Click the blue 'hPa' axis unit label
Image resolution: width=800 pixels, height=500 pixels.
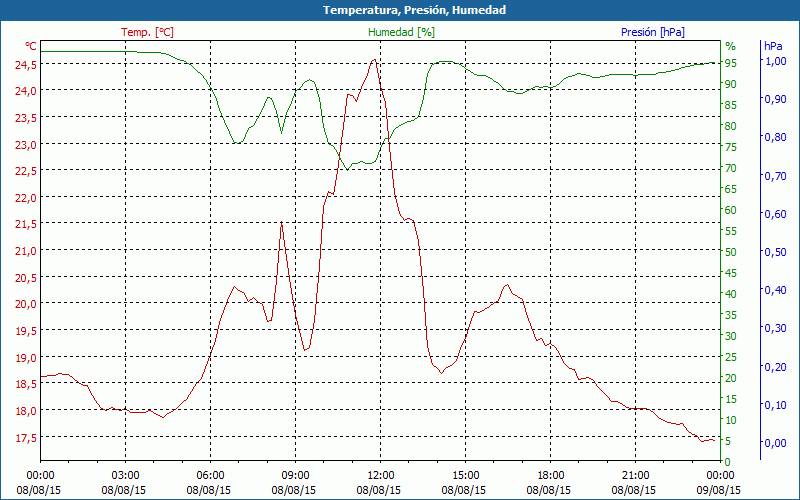[773, 46]
